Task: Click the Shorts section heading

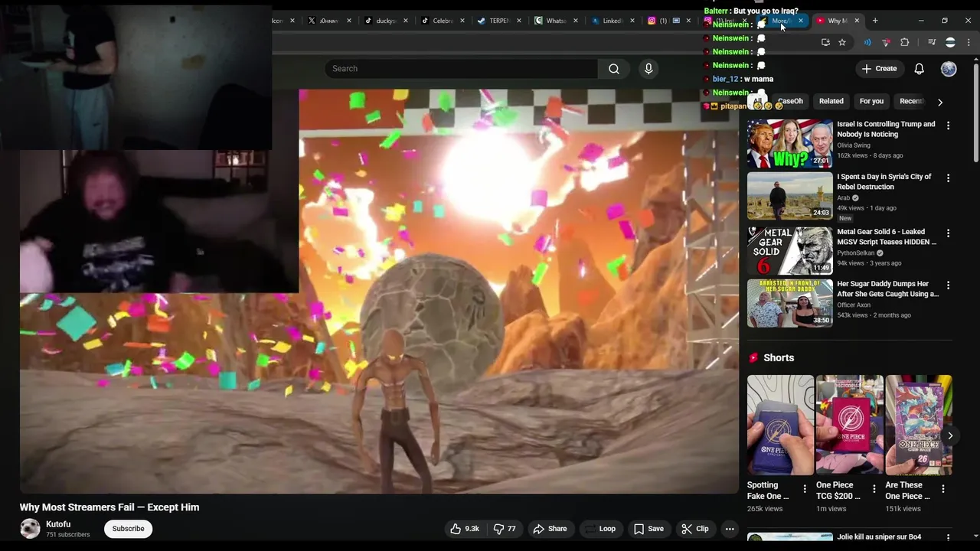Action: (779, 357)
